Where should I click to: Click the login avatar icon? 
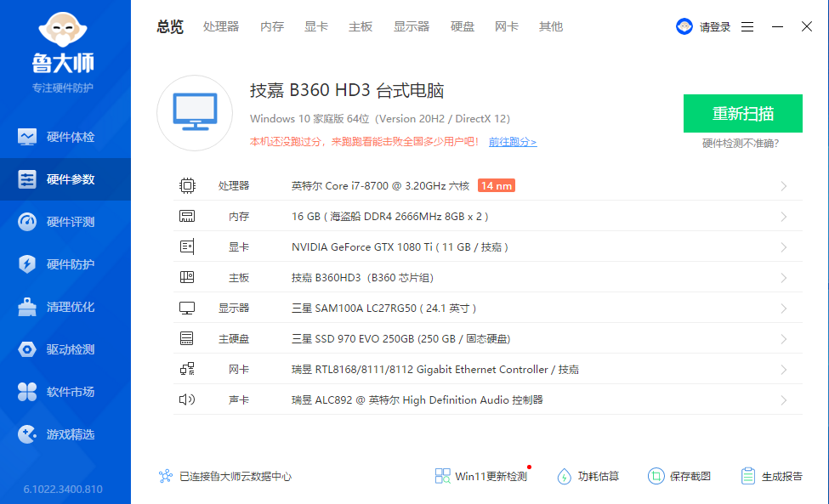click(x=684, y=26)
